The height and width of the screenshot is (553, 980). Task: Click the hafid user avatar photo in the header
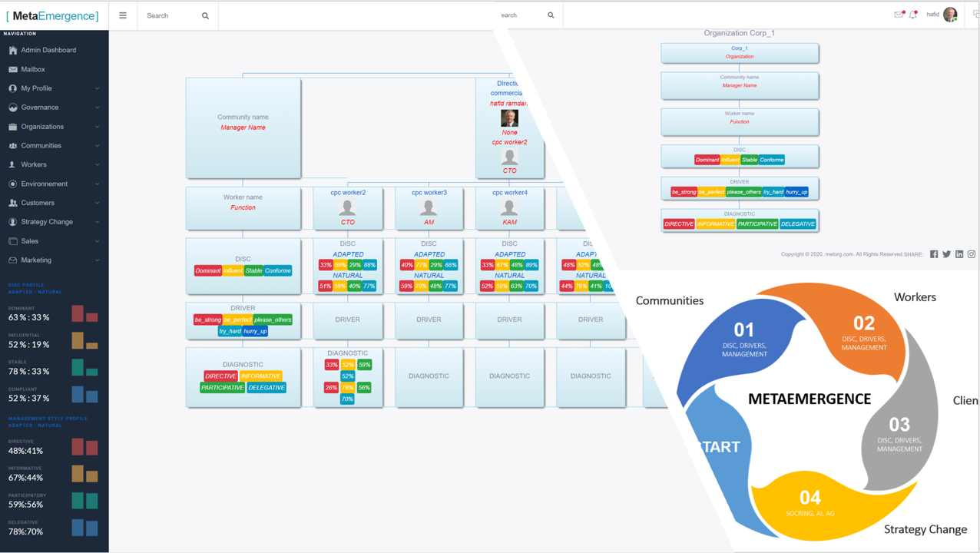tap(950, 15)
